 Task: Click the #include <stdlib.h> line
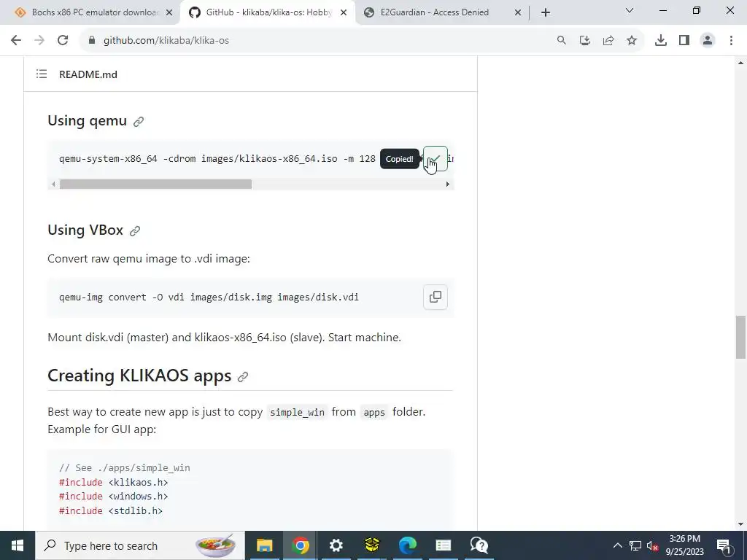click(111, 510)
